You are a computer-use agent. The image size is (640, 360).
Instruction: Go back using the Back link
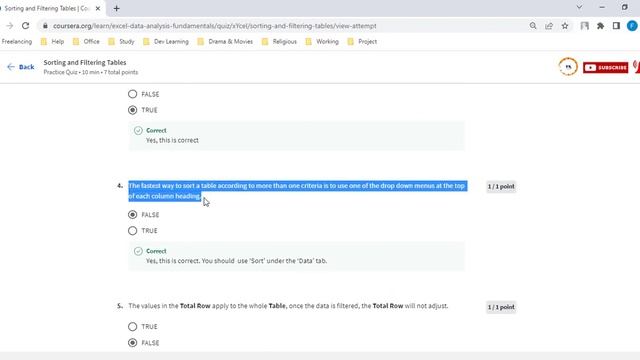pyautogui.click(x=21, y=67)
